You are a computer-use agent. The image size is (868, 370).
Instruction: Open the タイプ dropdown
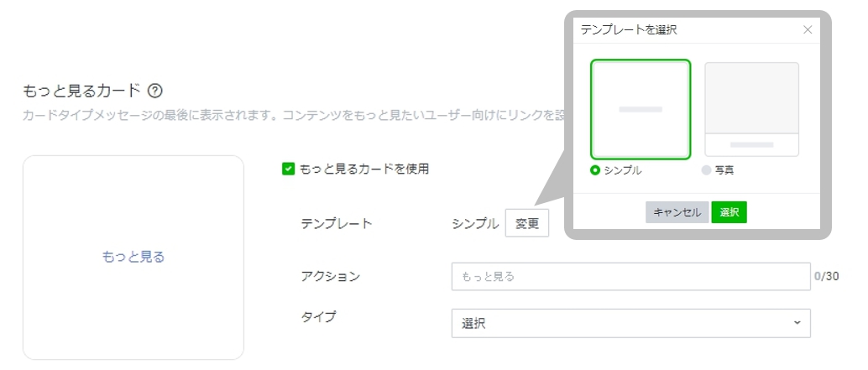point(630,323)
